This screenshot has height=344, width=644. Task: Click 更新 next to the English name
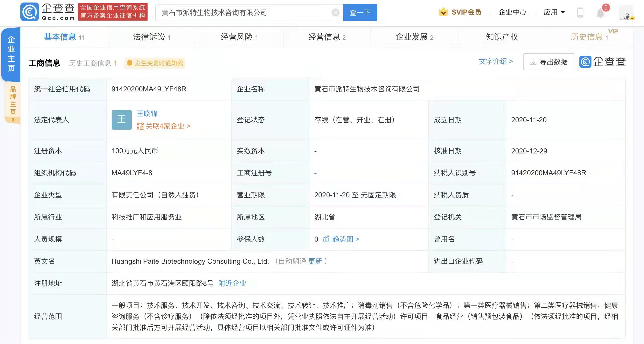315,261
